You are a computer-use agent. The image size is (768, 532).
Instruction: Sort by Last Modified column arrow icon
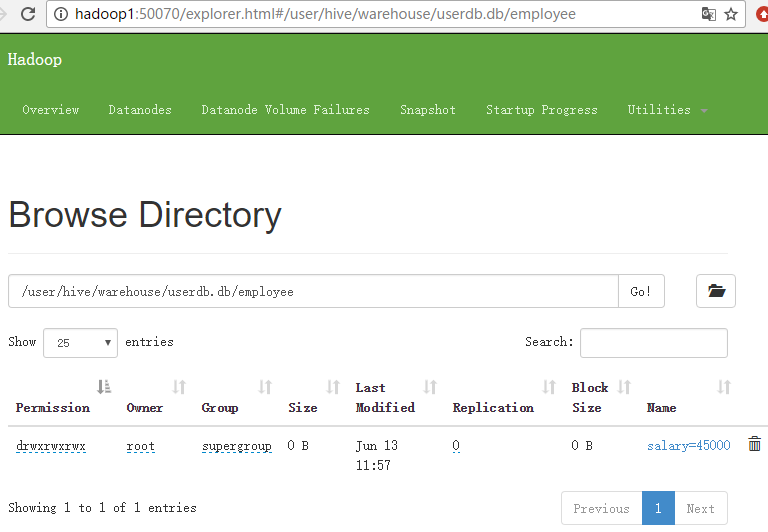tap(430, 387)
